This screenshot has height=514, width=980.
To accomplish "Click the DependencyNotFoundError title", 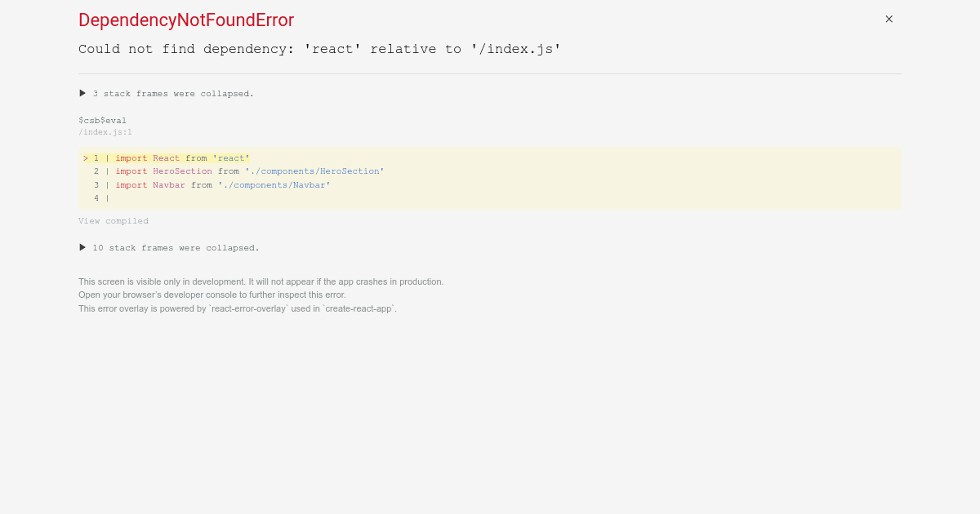I will [186, 20].
